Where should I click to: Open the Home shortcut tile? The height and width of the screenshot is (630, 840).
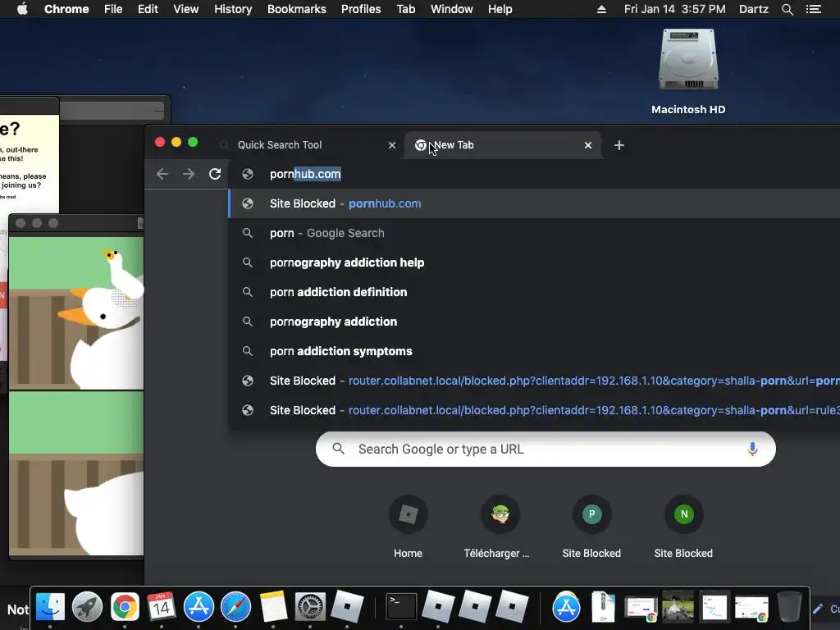point(409,527)
